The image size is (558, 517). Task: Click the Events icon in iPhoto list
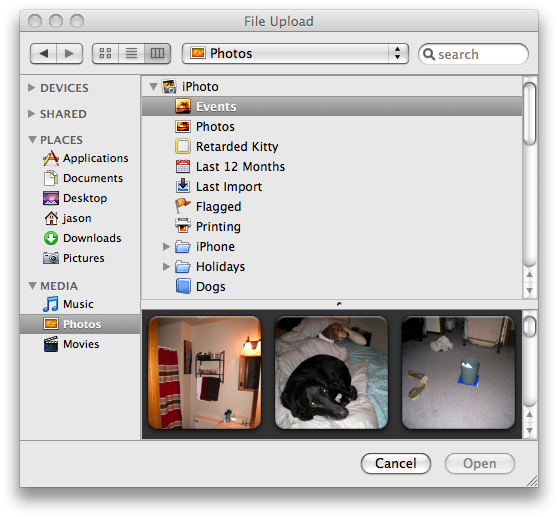coord(183,106)
